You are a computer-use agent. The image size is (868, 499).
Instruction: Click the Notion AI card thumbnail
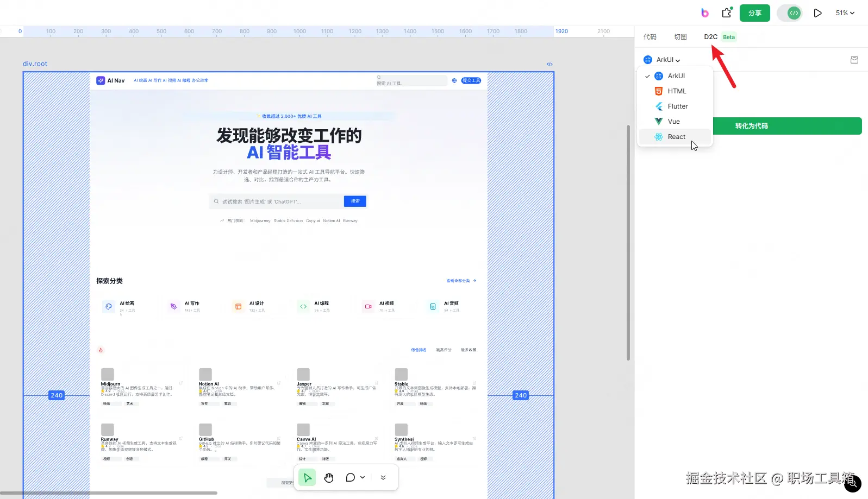[205, 374]
